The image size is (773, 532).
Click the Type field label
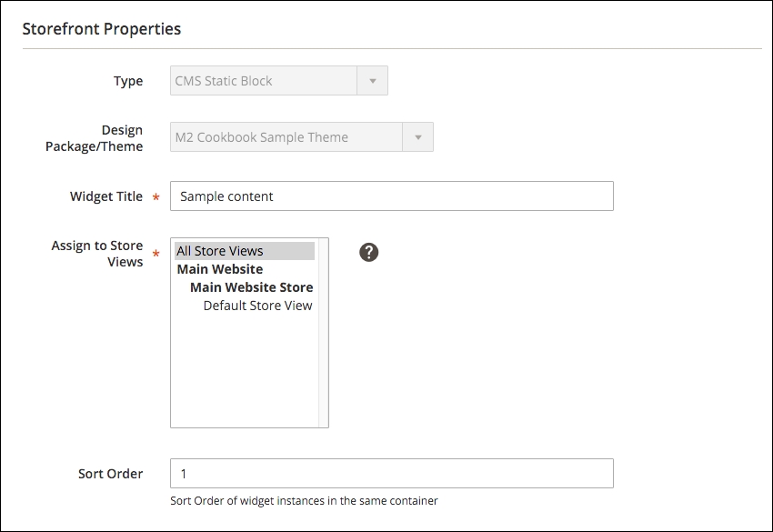coord(128,81)
